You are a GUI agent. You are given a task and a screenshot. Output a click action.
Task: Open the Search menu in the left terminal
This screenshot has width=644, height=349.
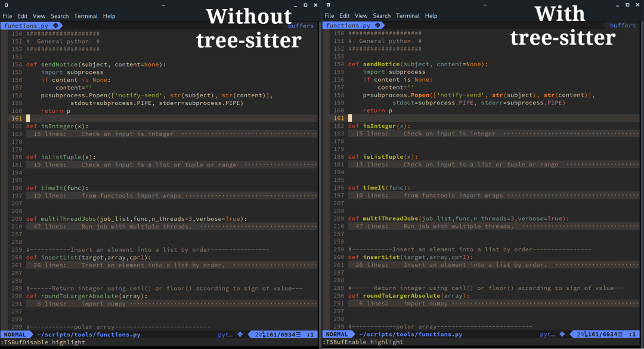tap(60, 16)
